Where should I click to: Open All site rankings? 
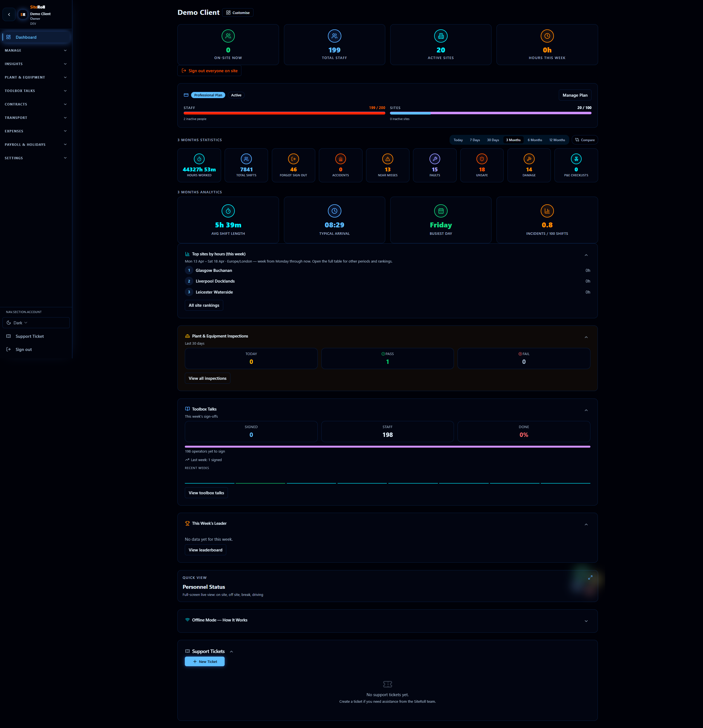(x=203, y=305)
